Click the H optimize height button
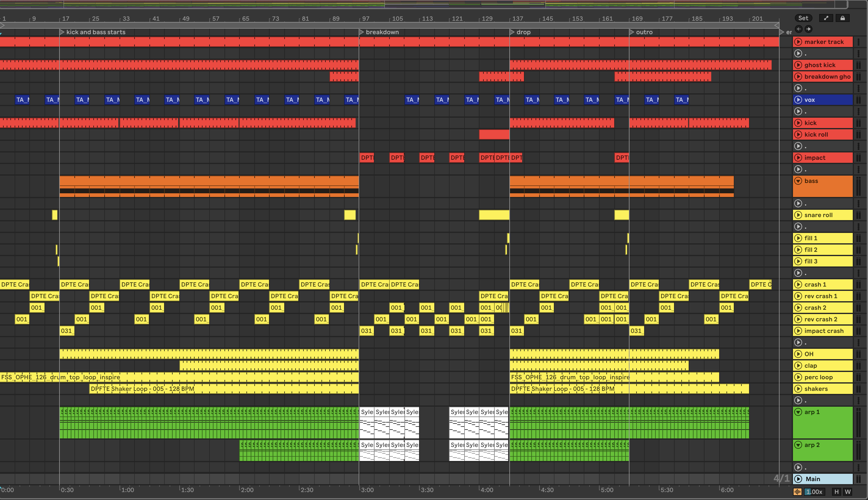 (x=836, y=492)
